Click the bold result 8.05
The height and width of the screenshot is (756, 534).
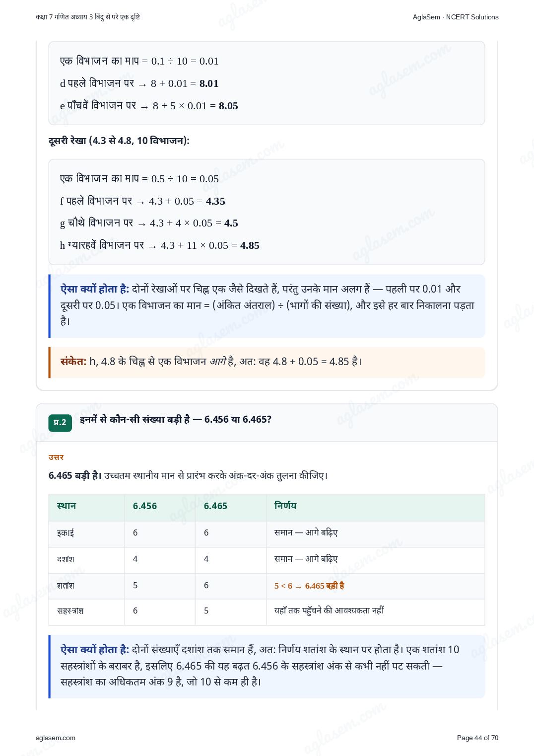coord(228,106)
